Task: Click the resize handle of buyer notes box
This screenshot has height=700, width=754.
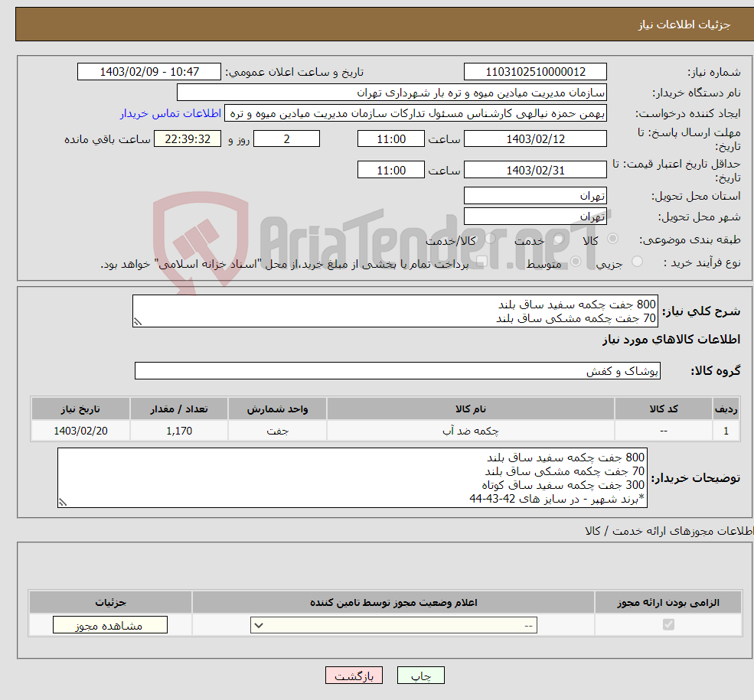Action: point(63,502)
